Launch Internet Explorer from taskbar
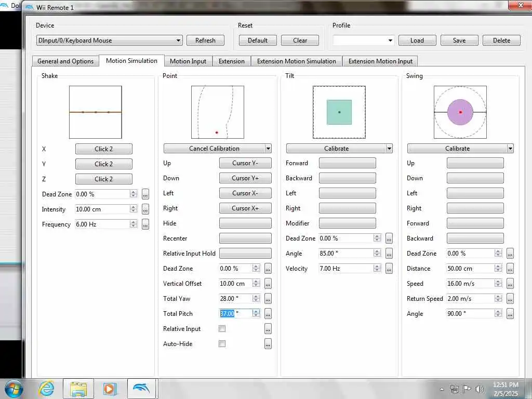The width and height of the screenshot is (532, 399). tap(46, 389)
